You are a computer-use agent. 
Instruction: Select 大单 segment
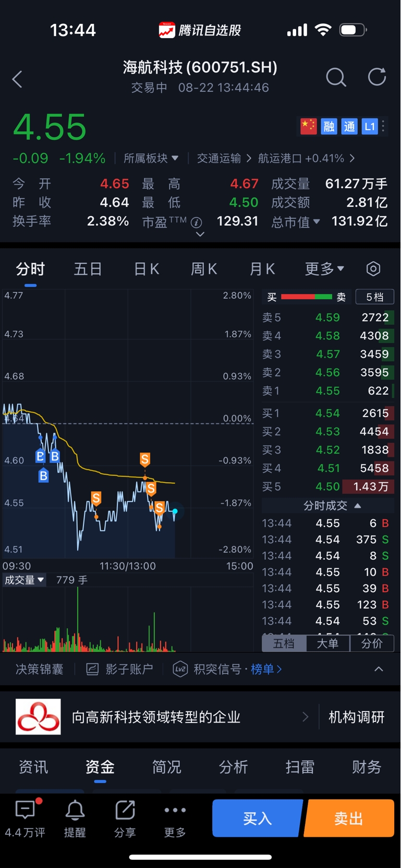(328, 644)
